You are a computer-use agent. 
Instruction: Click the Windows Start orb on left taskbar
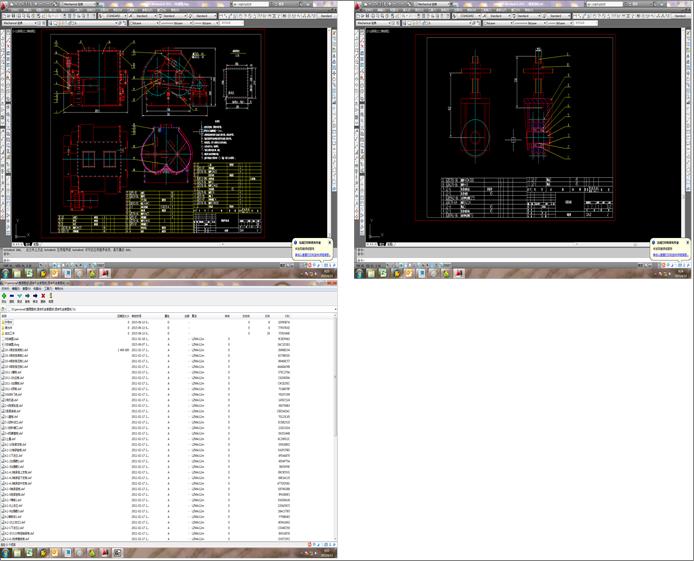(x=7, y=273)
